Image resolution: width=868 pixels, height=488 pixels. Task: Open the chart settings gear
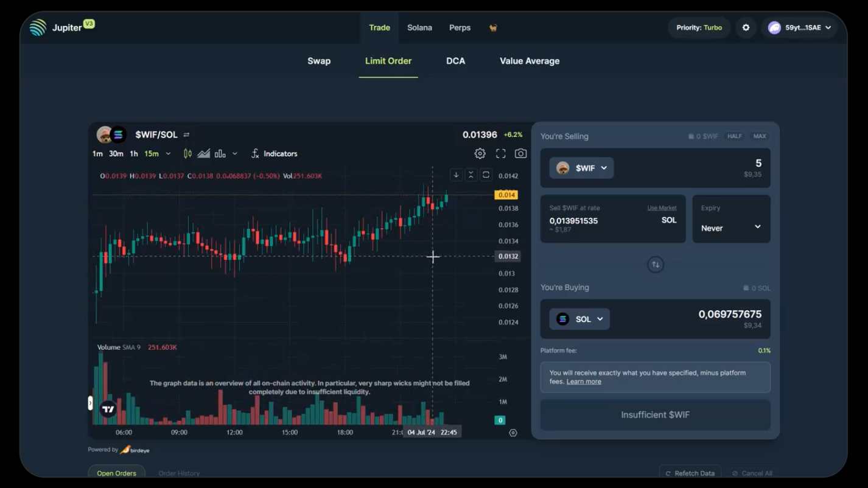tap(480, 154)
